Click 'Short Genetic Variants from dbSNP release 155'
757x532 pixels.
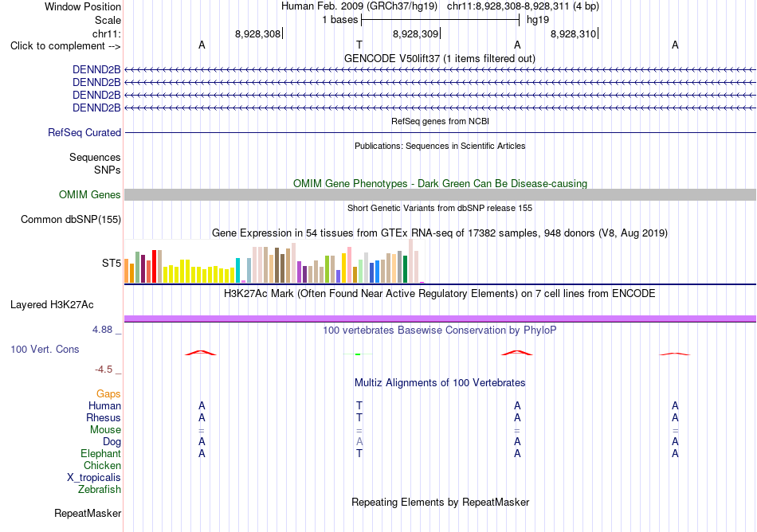pyautogui.click(x=440, y=208)
